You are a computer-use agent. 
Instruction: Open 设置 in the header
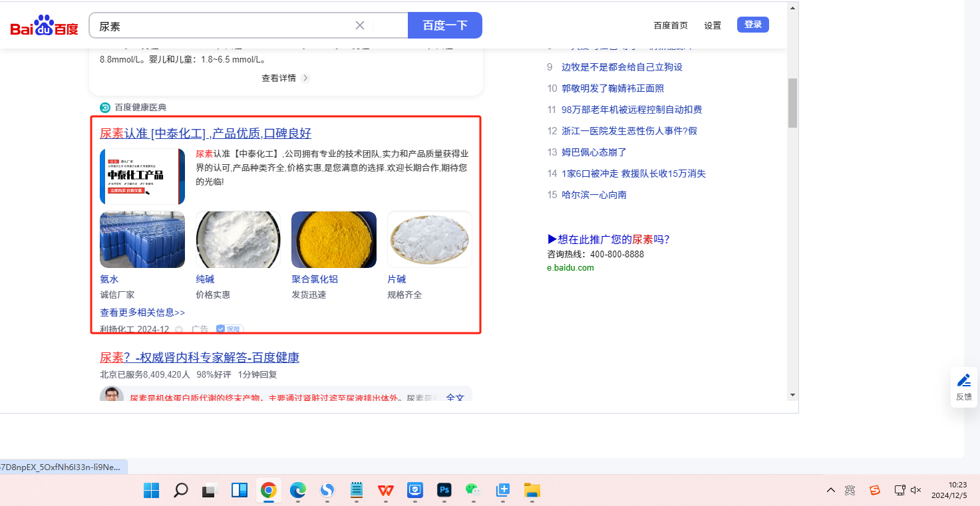713,25
